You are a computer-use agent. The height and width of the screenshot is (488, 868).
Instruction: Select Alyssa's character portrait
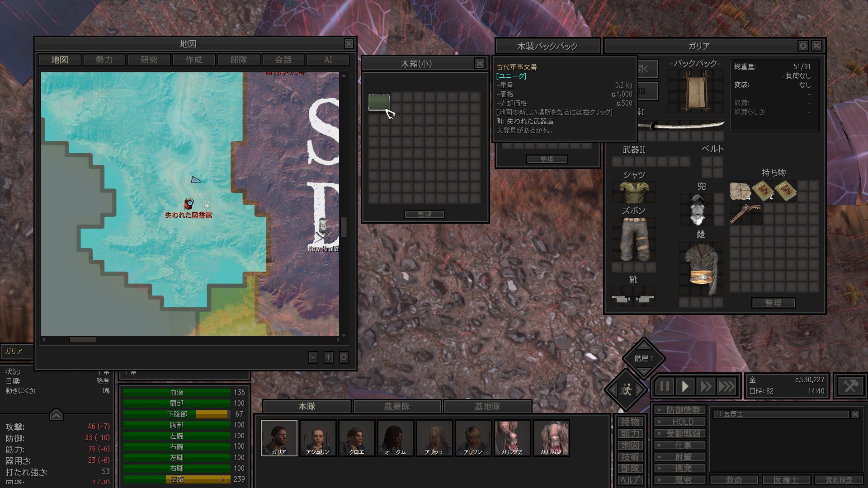[x=434, y=438]
